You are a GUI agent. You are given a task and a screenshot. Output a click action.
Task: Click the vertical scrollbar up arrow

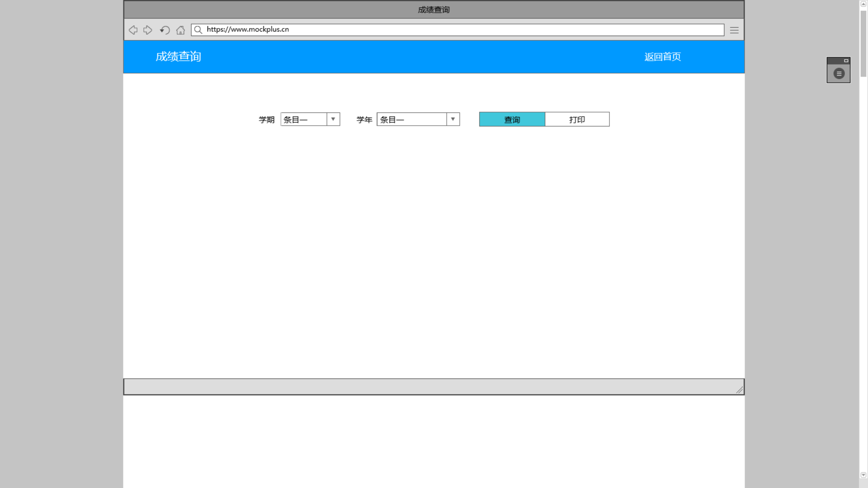pyautogui.click(x=863, y=4)
